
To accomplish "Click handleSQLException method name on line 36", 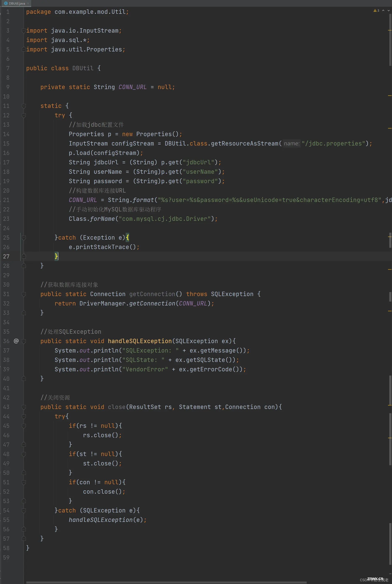I will pos(140,341).
